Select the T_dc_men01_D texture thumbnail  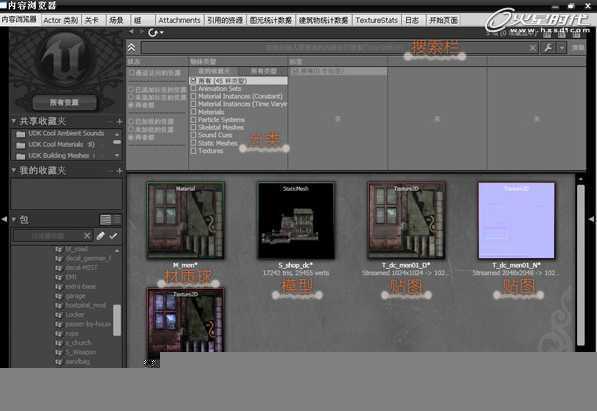406,221
